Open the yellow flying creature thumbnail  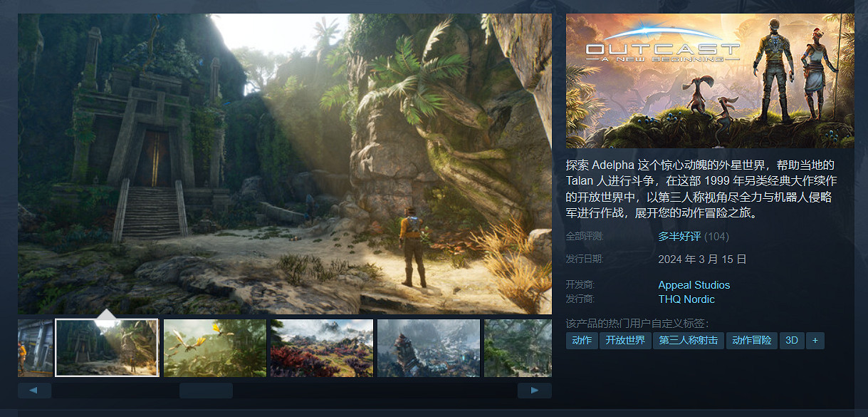coord(214,347)
